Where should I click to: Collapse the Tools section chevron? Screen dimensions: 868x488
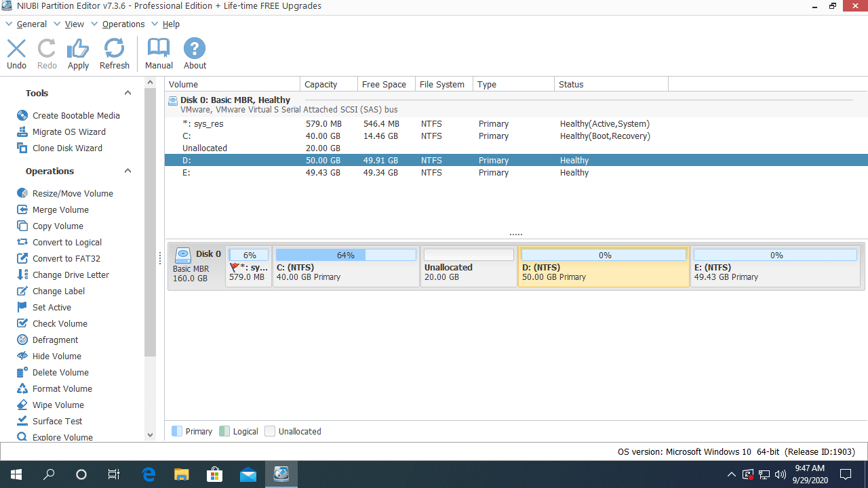[127, 93]
